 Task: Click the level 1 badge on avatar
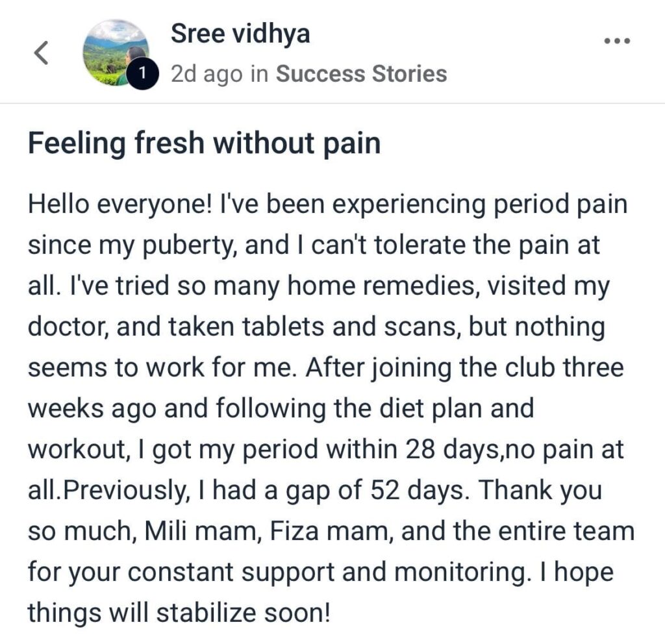coord(142,74)
